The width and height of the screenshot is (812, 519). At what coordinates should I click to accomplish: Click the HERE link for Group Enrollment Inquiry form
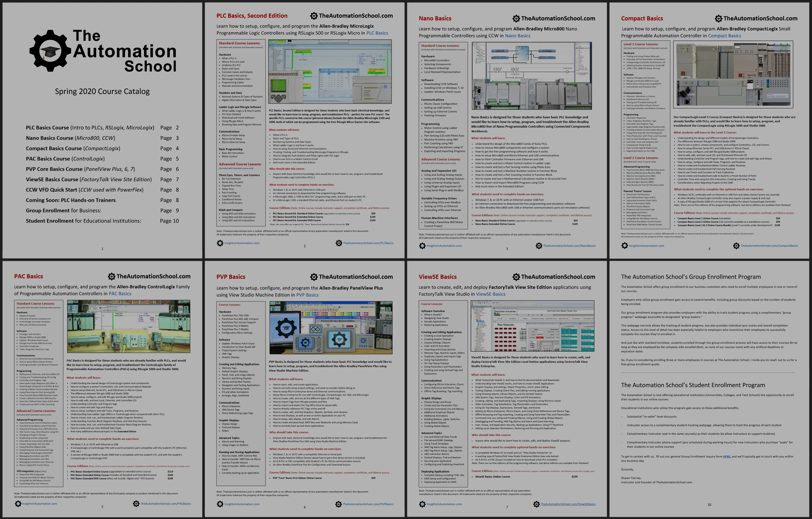pos(726,457)
